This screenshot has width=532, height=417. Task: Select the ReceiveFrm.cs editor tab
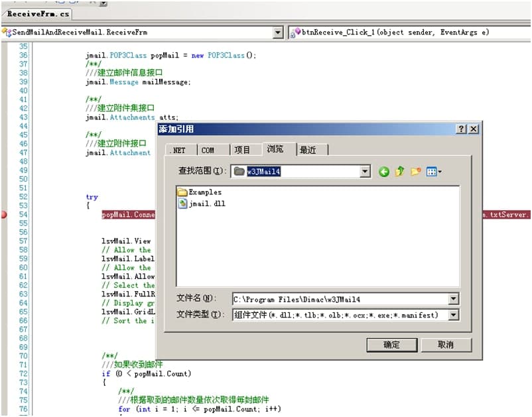(38, 14)
